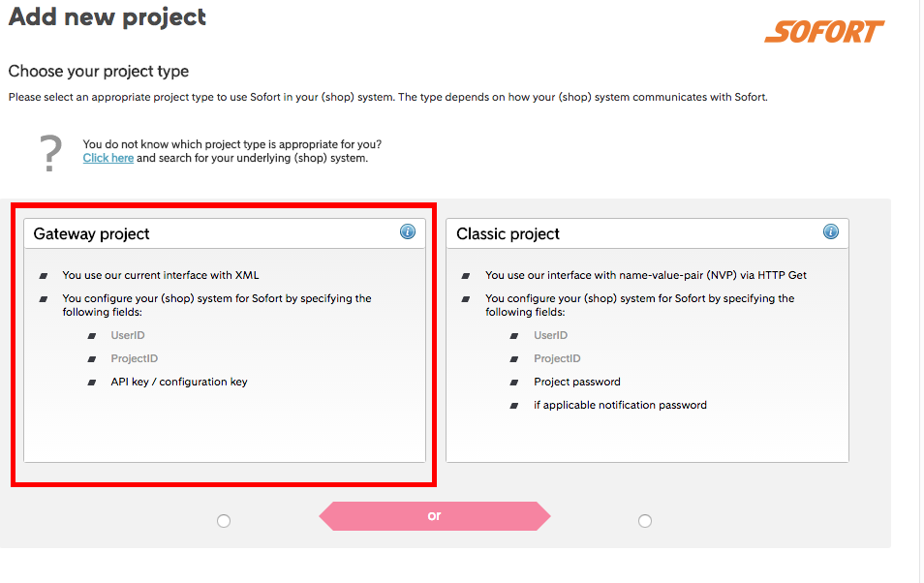924x583 pixels.
Task: Open the Classic project info icon
Action: coord(830,231)
